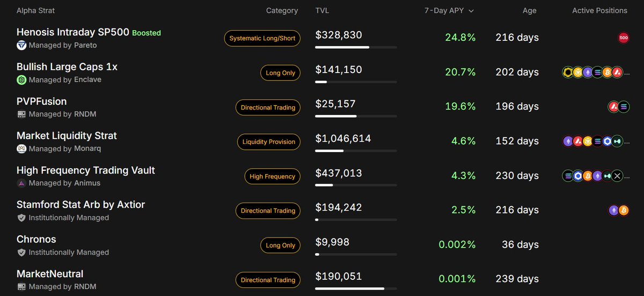Click the Long Only pill for Bullish Large Caps
The height and width of the screenshot is (296, 644).
point(281,73)
